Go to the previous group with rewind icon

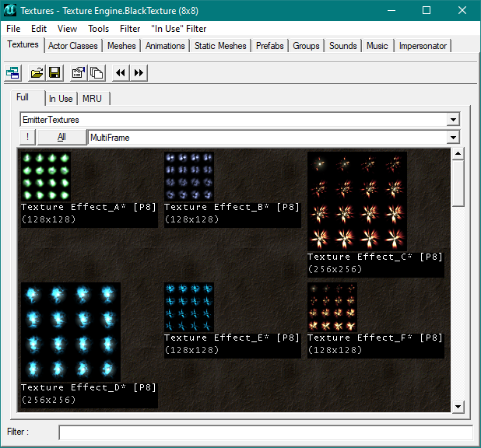coord(121,73)
